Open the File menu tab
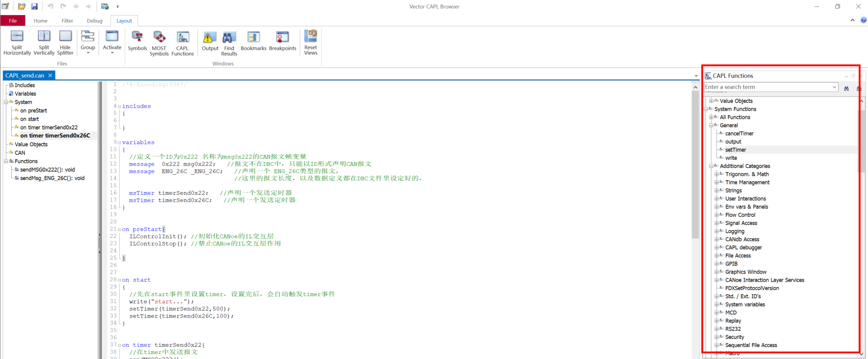Viewport: 868px width, 359px height. tap(13, 21)
